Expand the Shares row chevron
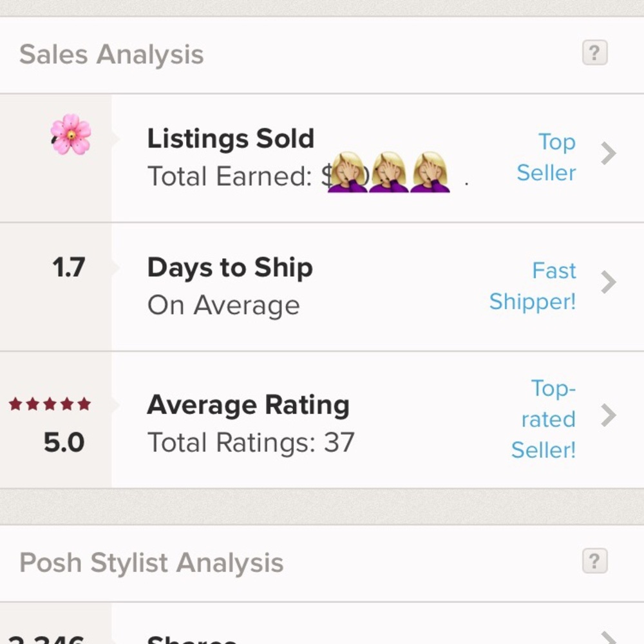This screenshot has height=644, width=644. click(x=608, y=638)
